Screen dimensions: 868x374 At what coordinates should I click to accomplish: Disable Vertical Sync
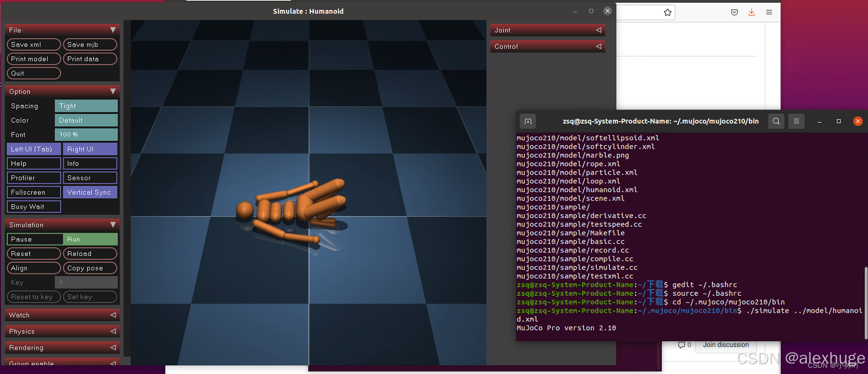[90, 192]
